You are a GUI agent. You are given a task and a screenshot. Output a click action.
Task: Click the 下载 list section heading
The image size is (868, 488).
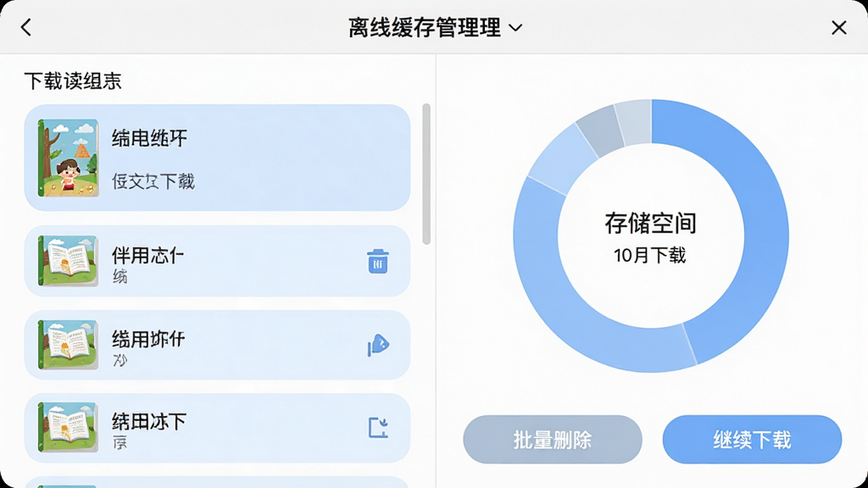pos(73,81)
